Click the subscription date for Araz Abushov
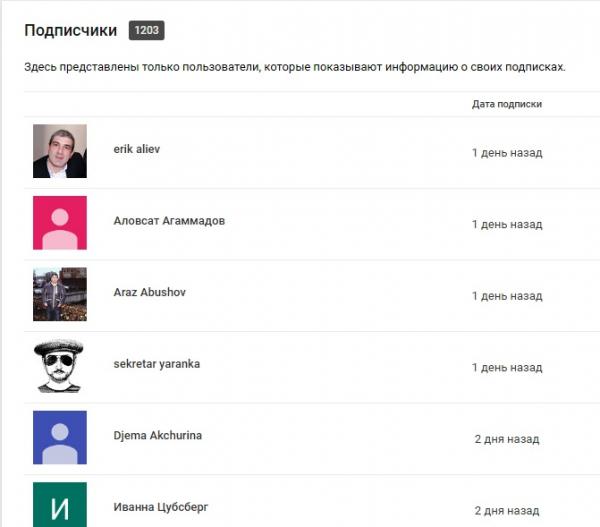Image resolution: width=600 pixels, height=527 pixels. 507,296
